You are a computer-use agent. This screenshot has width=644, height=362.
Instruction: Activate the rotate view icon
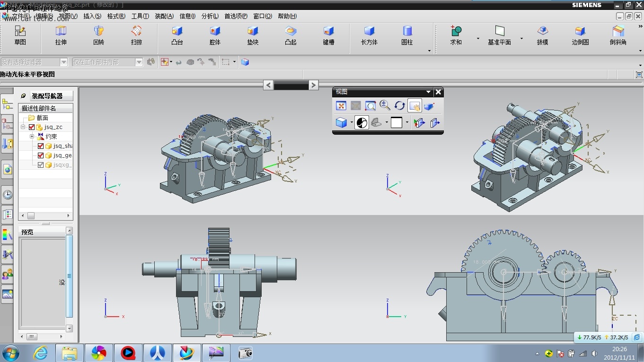pyautogui.click(x=399, y=106)
